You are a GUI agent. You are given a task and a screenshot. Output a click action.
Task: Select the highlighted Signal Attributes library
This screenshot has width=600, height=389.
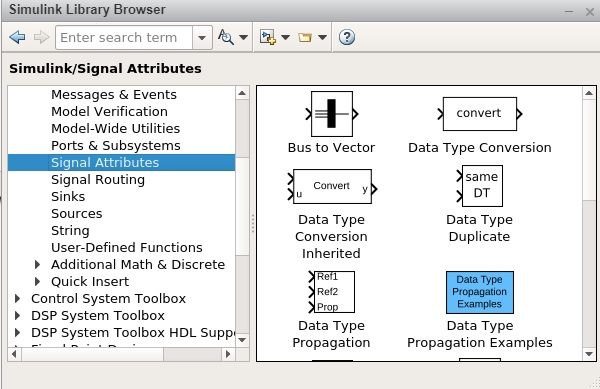click(121, 163)
